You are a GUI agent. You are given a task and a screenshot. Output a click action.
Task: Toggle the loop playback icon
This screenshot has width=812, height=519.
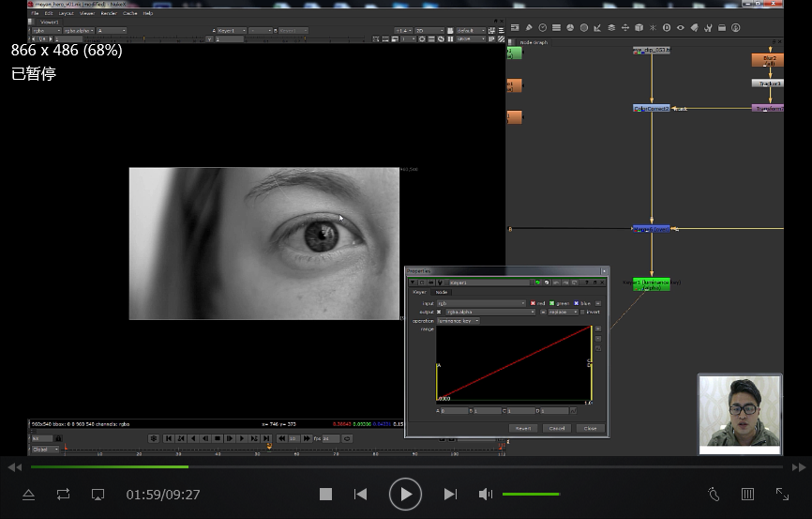pyautogui.click(x=63, y=494)
